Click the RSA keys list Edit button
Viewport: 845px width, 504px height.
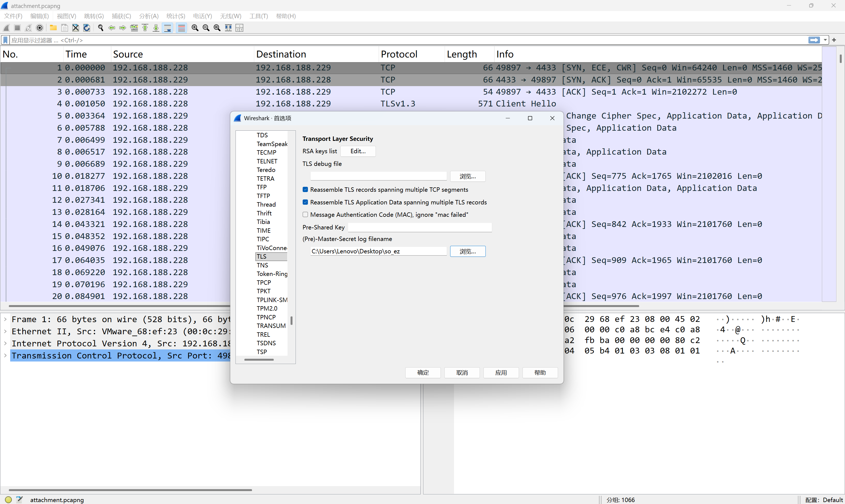358,151
